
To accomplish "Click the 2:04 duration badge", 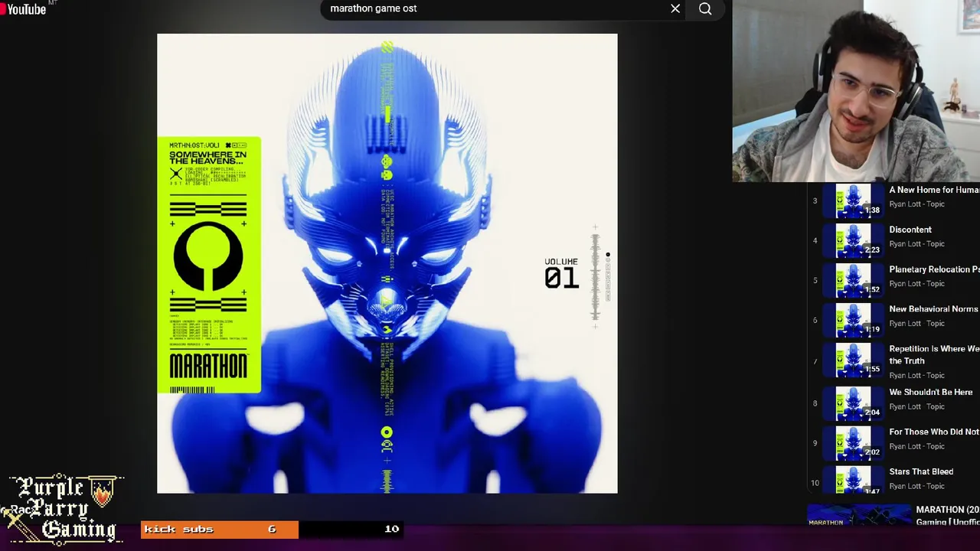I will tap(872, 412).
